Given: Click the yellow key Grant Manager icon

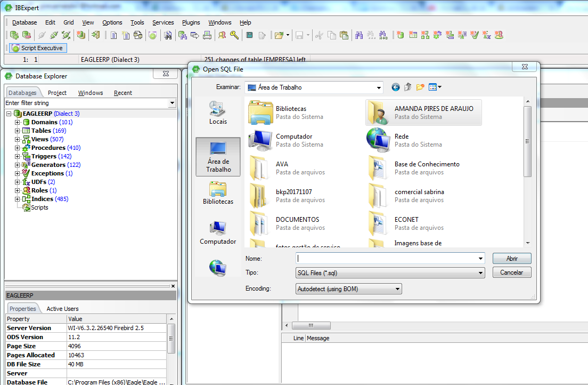Looking at the screenshot, I should coord(234,35).
